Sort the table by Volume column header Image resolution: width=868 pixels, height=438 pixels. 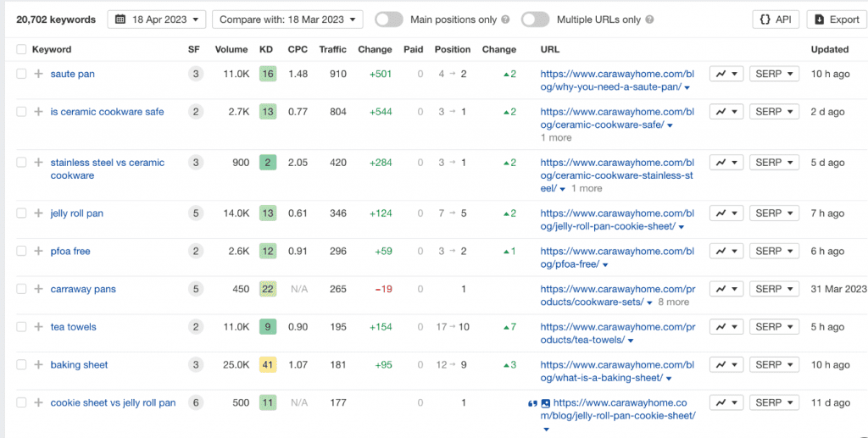pos(231,49)
